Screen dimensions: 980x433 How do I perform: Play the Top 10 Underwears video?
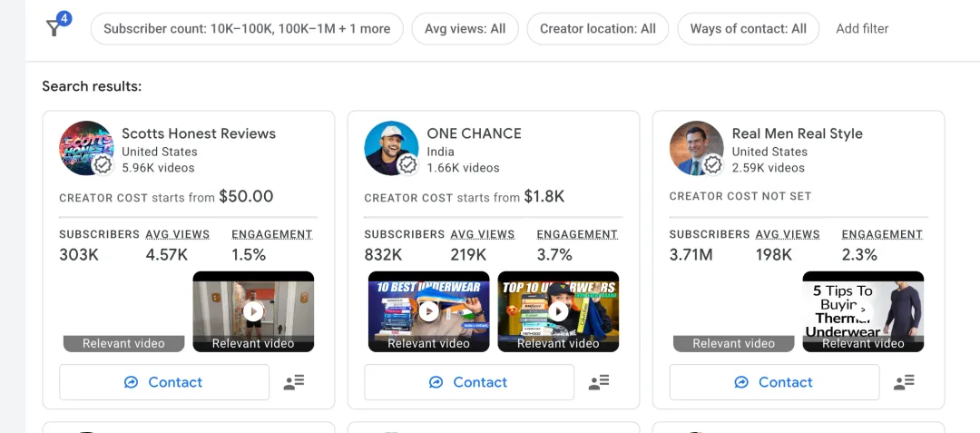pos(558,311)
